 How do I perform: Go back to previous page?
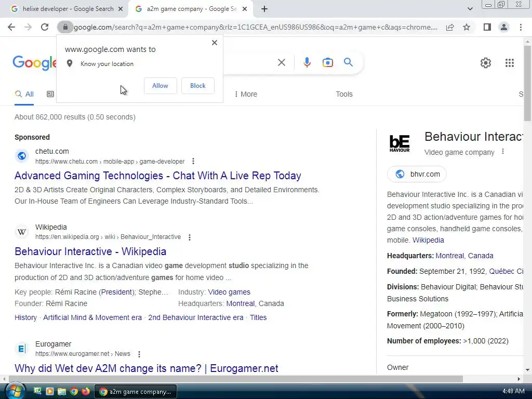point(11,27)
